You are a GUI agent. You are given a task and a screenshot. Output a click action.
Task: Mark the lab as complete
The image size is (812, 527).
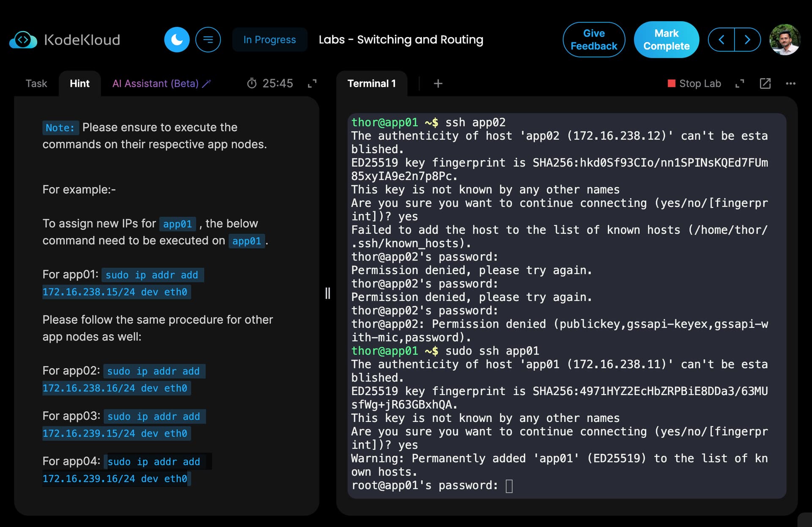pos(666,40)
